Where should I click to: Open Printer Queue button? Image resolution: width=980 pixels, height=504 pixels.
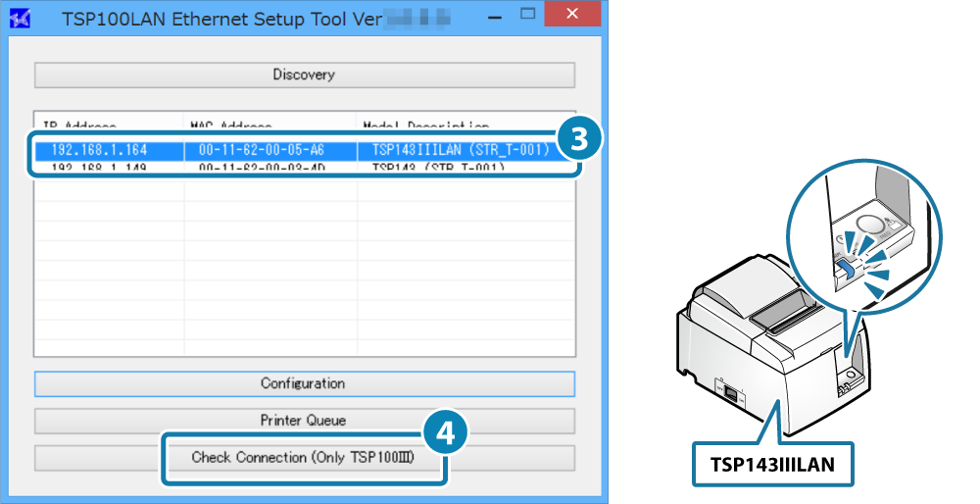click(305, 421)
